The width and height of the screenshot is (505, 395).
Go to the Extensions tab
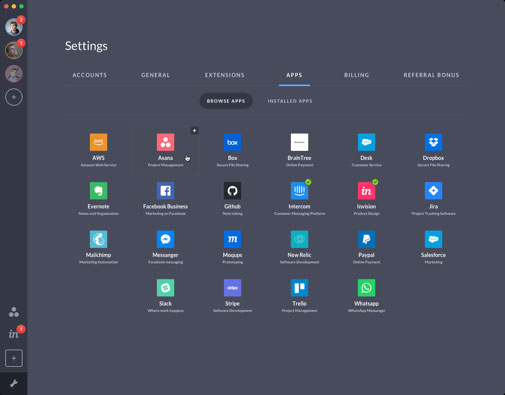(225, 75)
